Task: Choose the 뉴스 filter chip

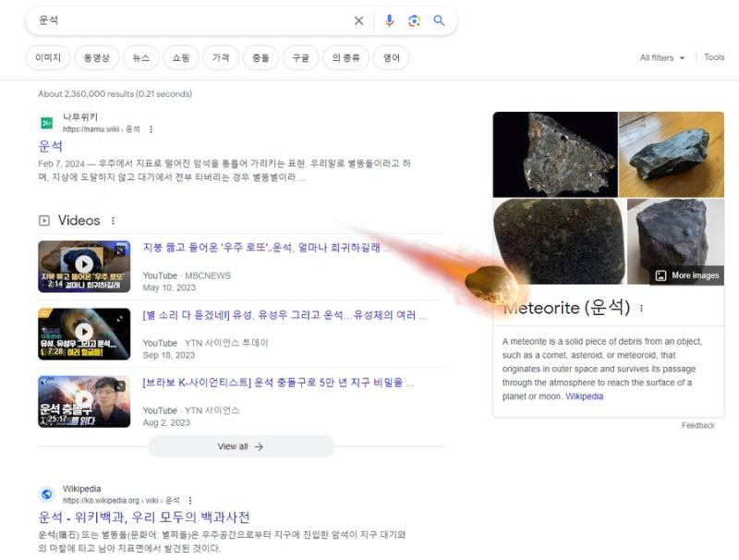Action: pyautogui.click(x=140, y=57)
